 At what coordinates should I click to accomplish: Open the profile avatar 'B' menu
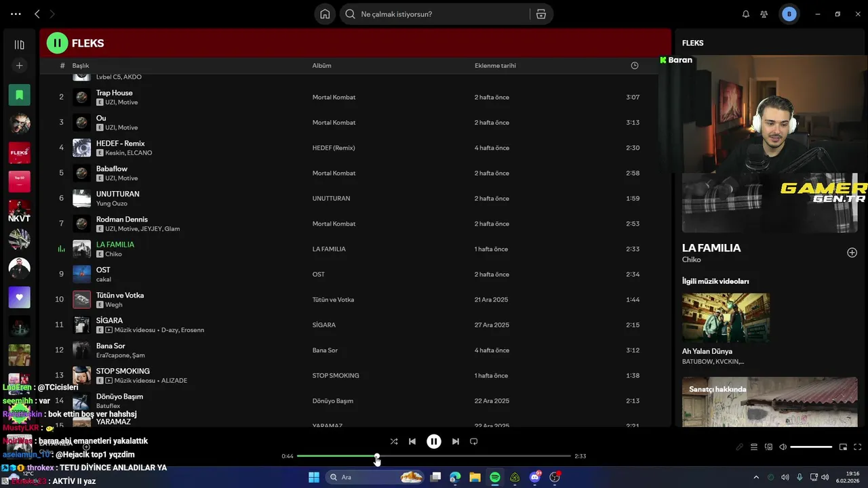point(789,14)
